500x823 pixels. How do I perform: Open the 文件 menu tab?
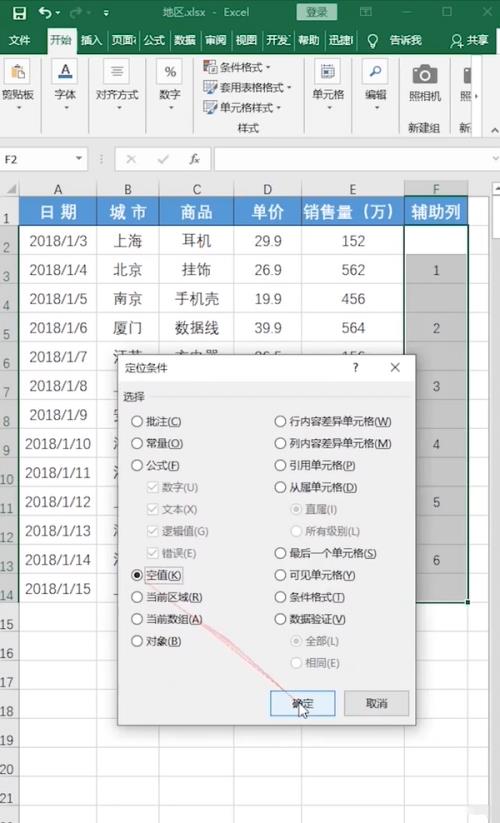(20, 40)
